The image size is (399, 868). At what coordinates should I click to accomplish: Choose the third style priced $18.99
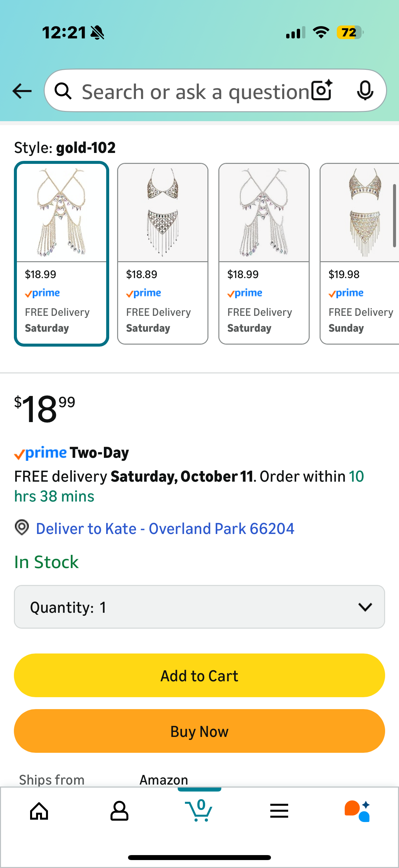click(x=264, y=254)
